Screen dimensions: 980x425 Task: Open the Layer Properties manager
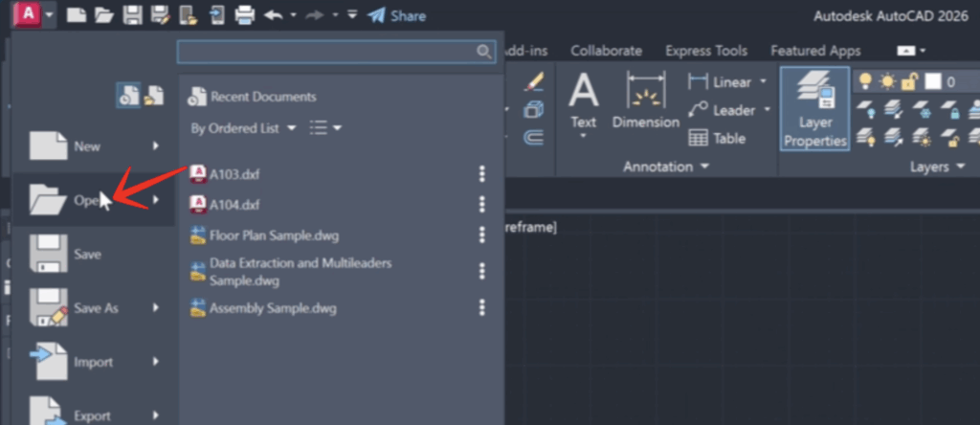[x=814, y=111]
